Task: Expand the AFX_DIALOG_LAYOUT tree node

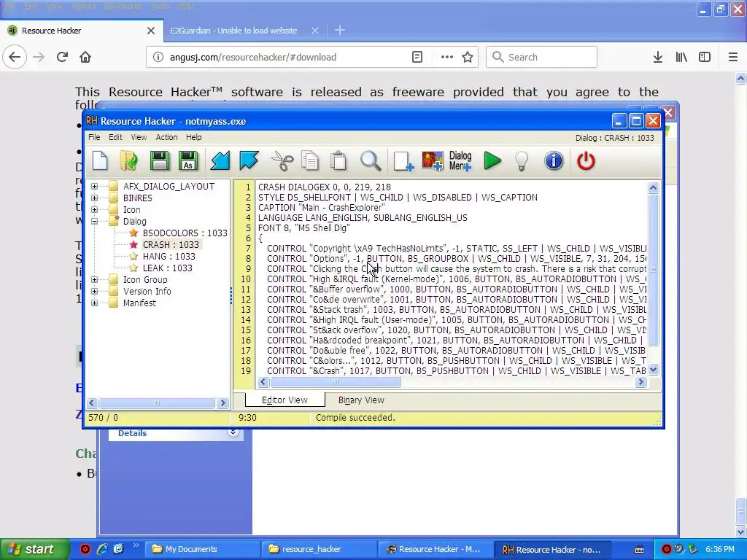Action: (94, 186)
